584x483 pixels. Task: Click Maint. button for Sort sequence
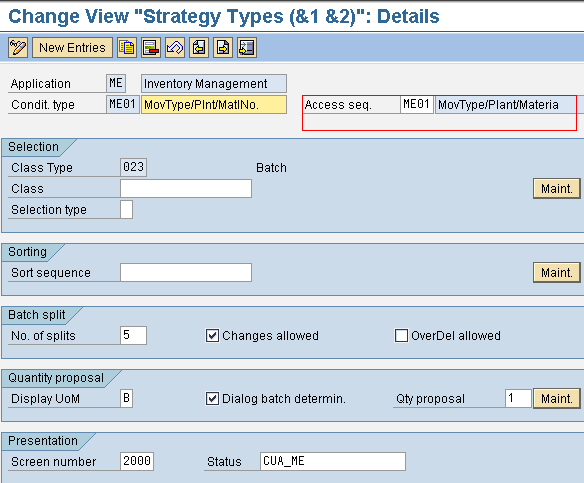point(557,273)
